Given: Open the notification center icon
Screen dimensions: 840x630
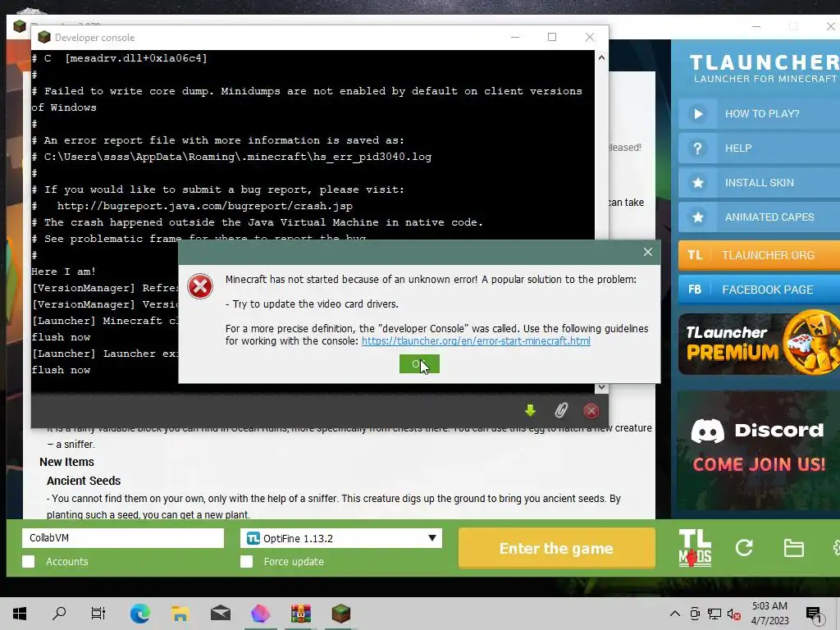Looking at the screenshot, I should 815,614.
